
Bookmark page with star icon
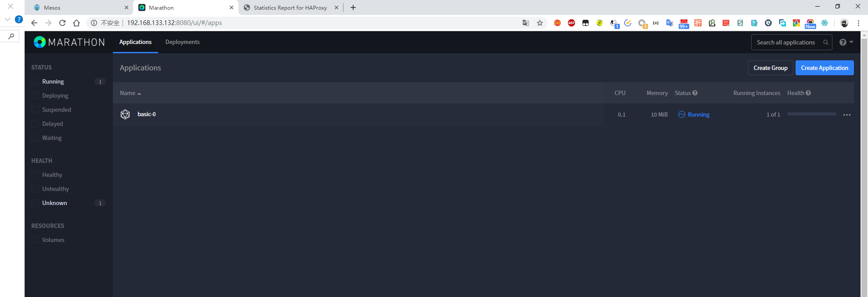click(540, 23)
